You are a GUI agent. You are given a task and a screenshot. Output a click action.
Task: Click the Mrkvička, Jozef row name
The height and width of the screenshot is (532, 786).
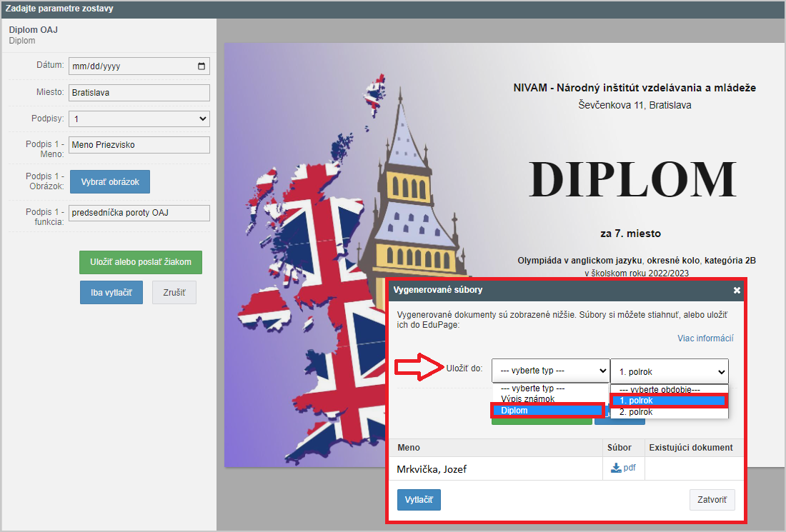(432, 469)
